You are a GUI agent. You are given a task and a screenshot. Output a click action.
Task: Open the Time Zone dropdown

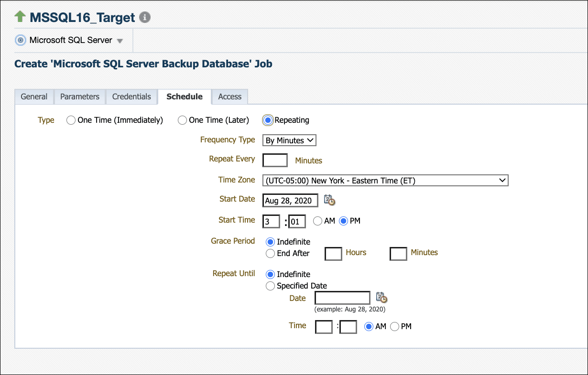[x=385, y=181]
